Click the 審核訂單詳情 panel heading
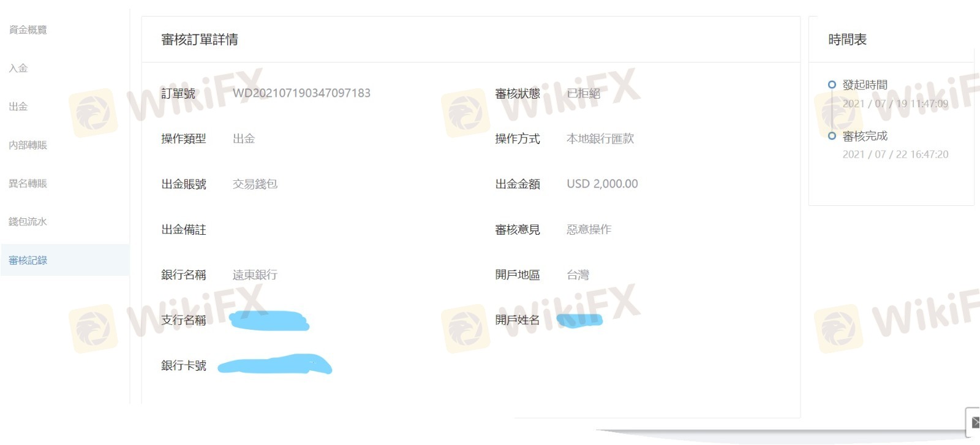980x445 pixels. (200, 40)
